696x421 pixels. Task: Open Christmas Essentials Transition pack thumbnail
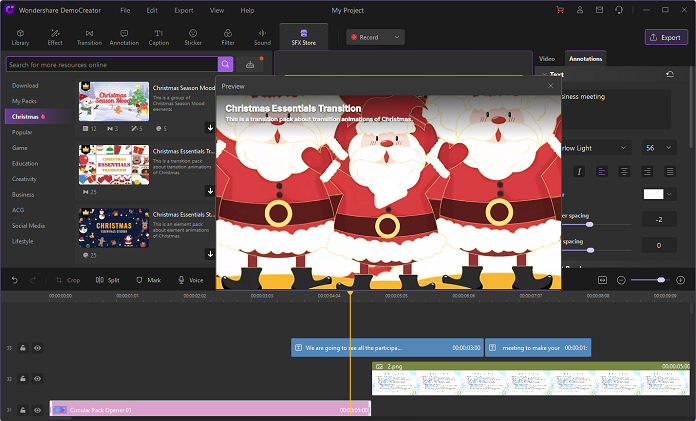click(114, 164)
